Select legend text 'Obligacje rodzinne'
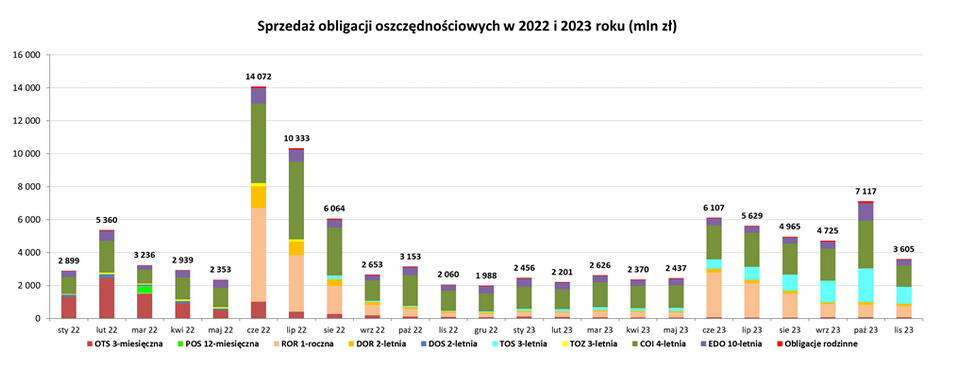The image size is (979, 372). point(821,344)
